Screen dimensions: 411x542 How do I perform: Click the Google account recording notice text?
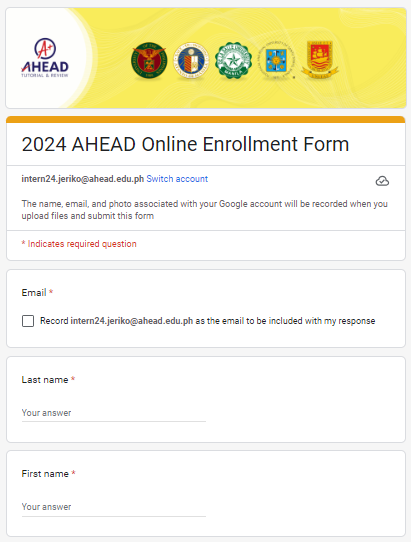tap(205, 210)
